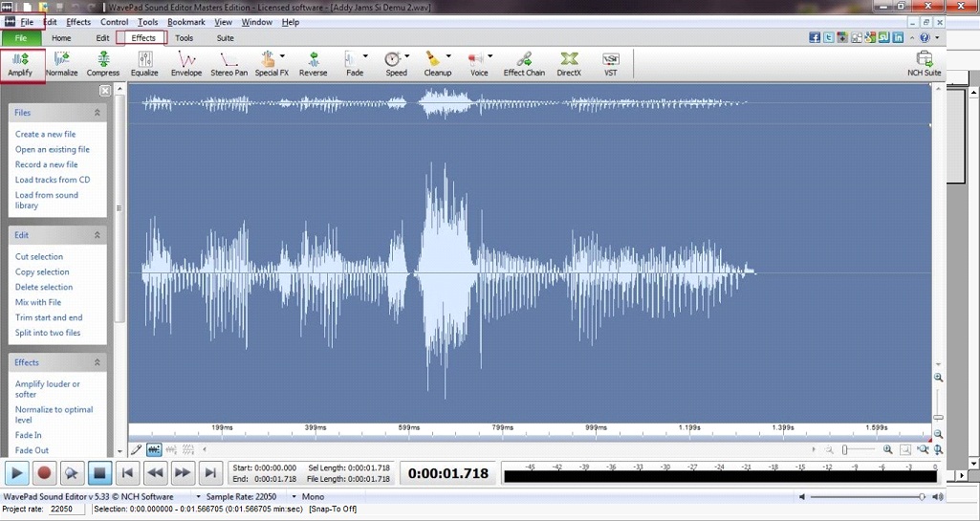The image size is (980, 521).
Task: Open the Amplify effect
Action: 20,65
